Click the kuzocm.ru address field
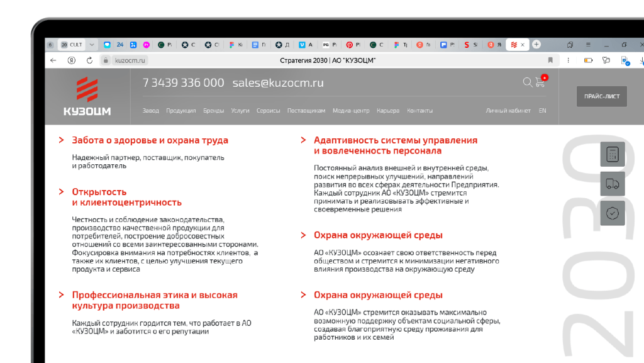This screenshot has width=644, height=363. [130, 60]
